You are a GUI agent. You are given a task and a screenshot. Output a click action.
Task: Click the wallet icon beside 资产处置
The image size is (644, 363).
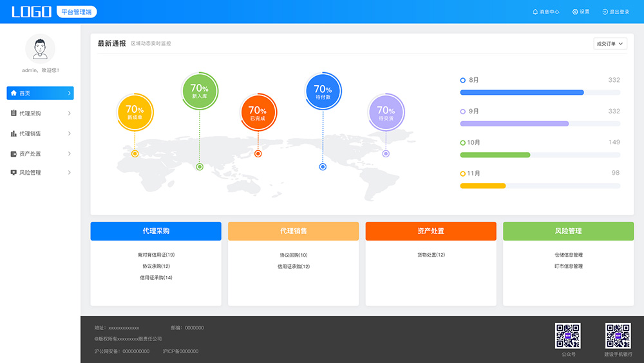14,154
